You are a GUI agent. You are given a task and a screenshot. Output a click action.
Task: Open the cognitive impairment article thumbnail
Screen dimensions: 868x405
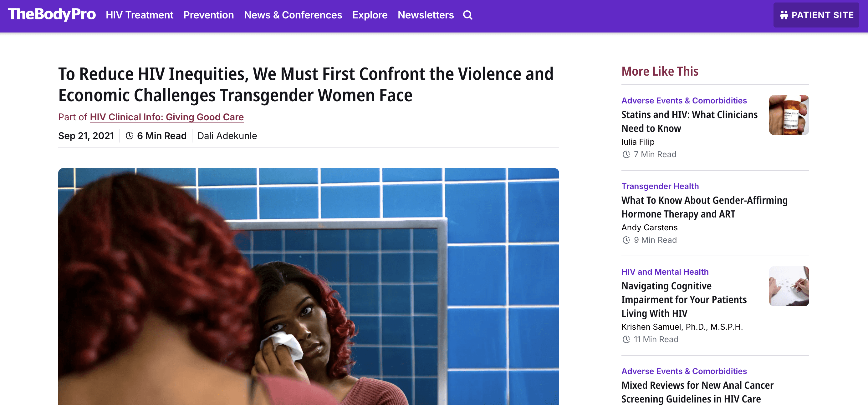[x=789, y=286]
